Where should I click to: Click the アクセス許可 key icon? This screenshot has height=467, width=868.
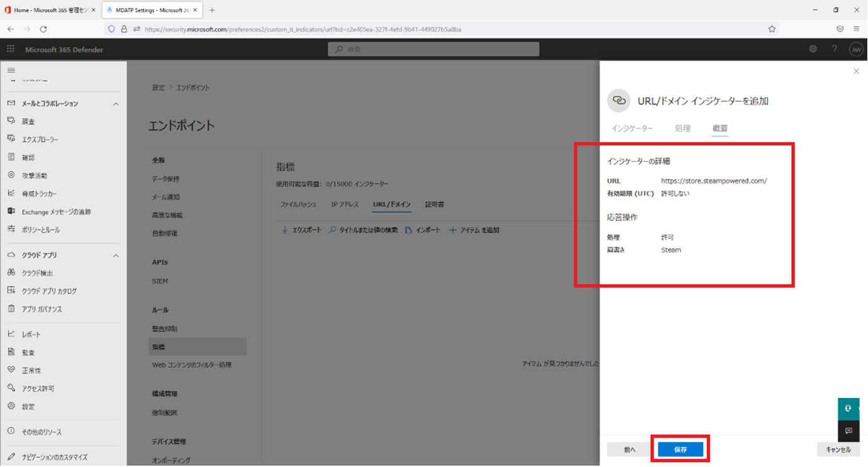tap(11, 389)
